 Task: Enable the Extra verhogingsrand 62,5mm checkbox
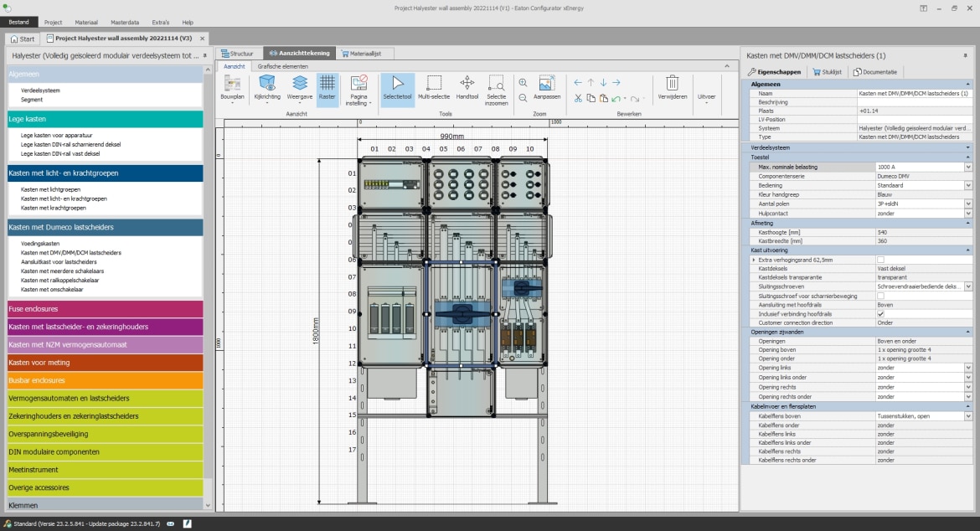tap(880, 260)
